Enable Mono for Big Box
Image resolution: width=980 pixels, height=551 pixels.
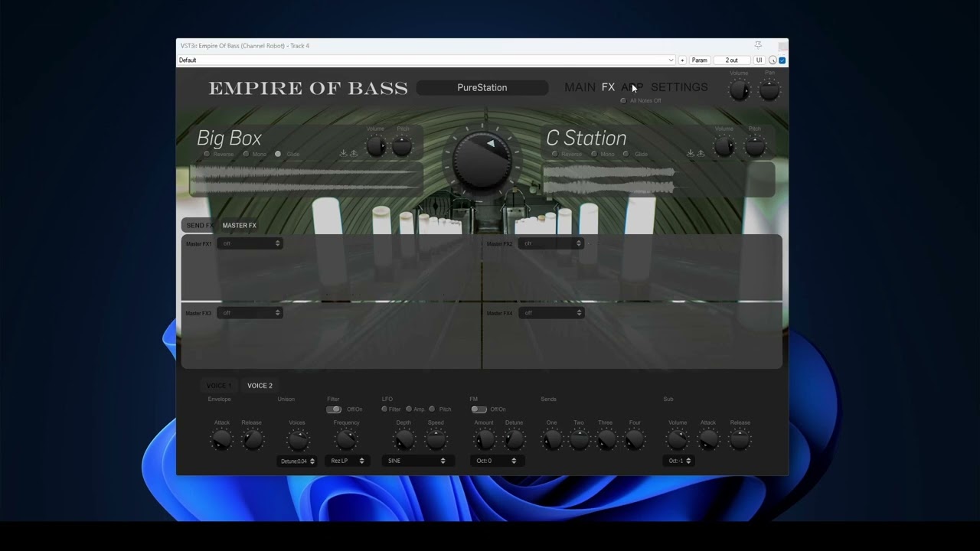(246, 154)
